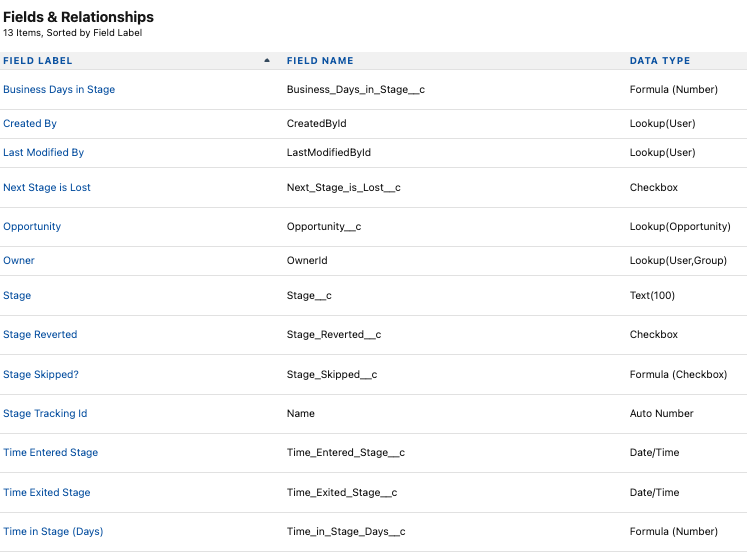
Task: Open the Time Entered Stage field link
Action: [50, 453]
